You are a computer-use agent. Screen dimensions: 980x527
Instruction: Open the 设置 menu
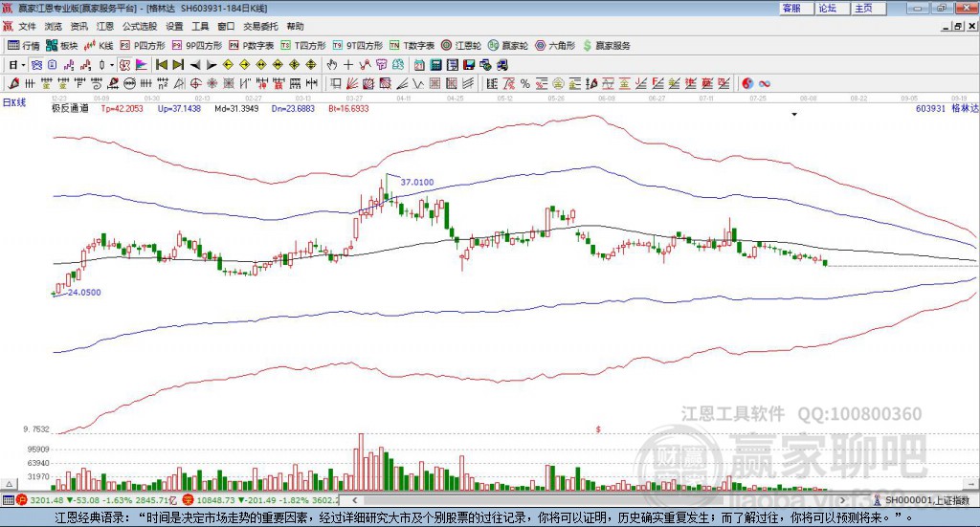174,26
